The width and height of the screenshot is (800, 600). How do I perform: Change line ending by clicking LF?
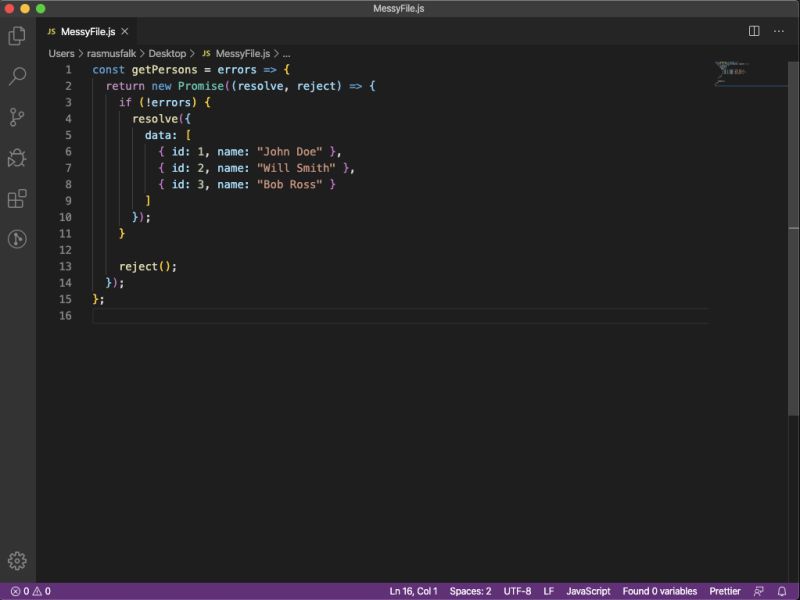(549, 591)
